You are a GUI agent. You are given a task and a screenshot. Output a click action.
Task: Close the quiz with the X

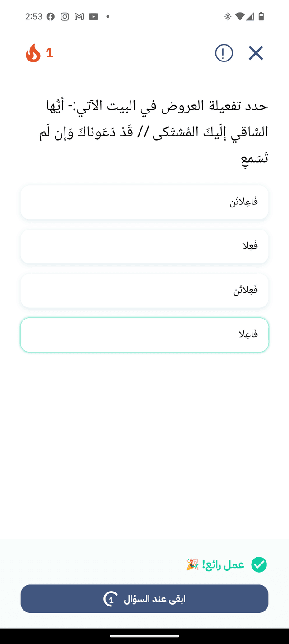pyautogui.click(x=256, y=53)
